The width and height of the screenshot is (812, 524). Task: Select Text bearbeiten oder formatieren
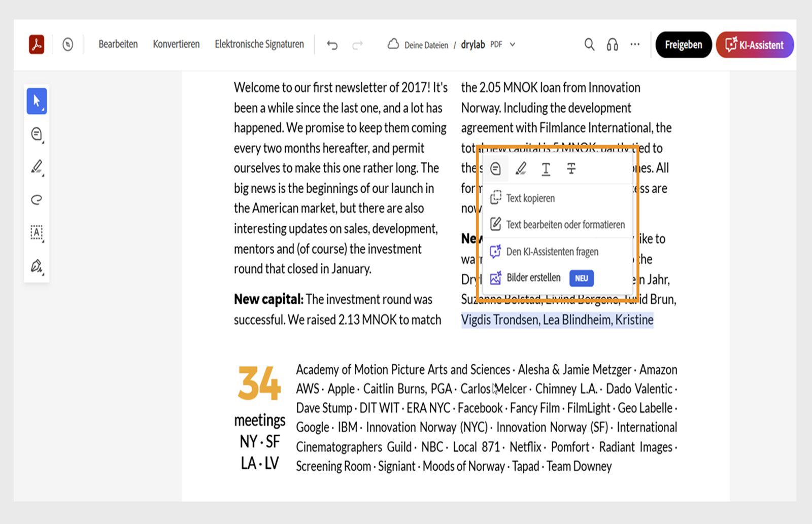pos(558,224)
